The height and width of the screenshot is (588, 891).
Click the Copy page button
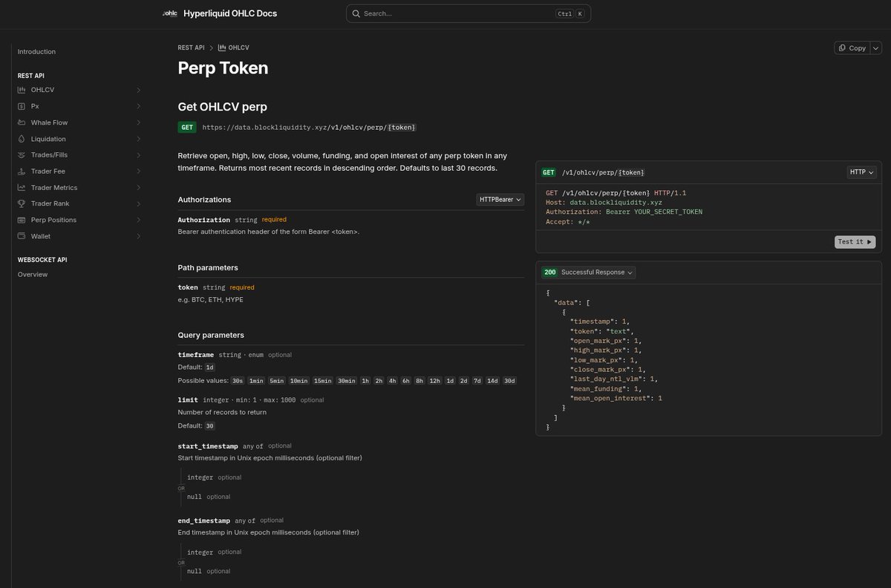pyautogui.click(x=852, y=48)
